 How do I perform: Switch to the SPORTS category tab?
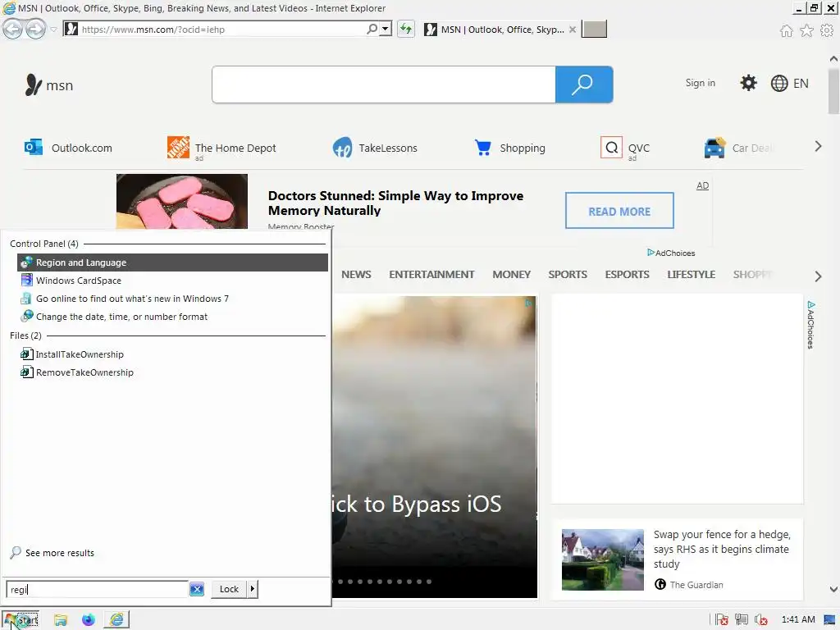click(568, 274)
